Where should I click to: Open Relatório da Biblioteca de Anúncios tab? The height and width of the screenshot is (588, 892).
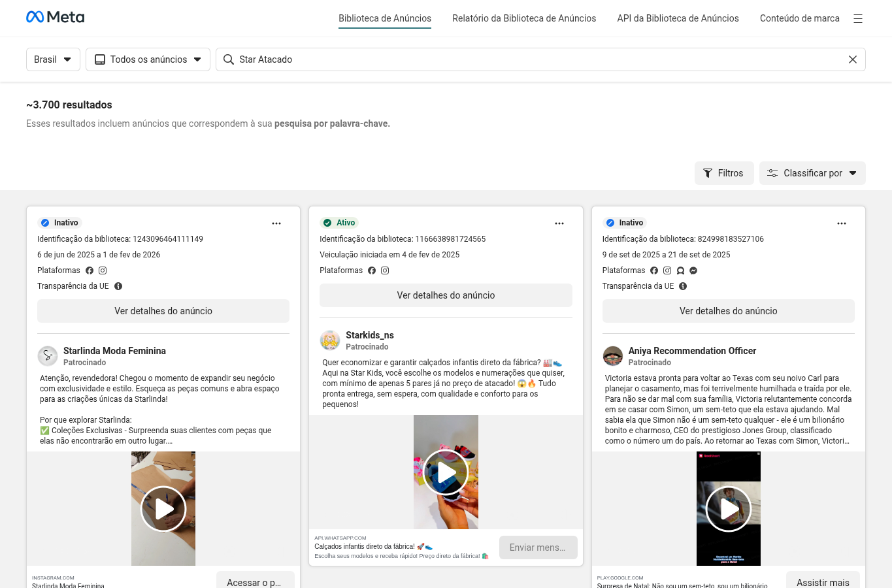(524, 18)
